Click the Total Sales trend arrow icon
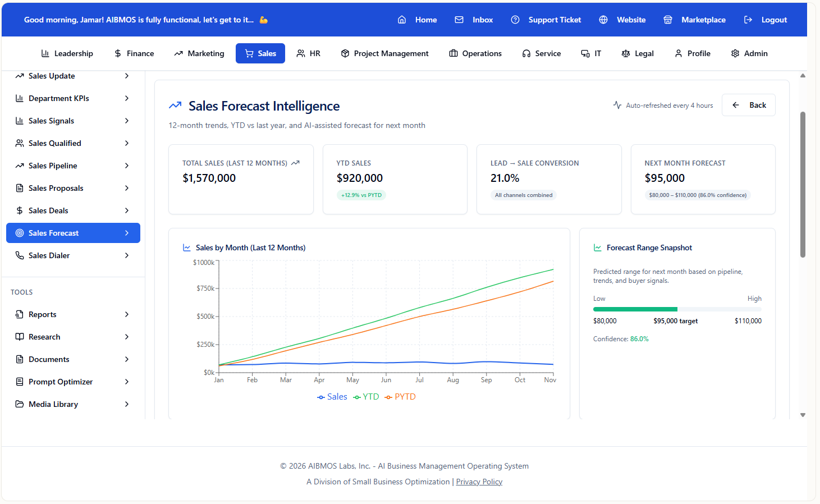The image size is (820, 504). [295, 163]
